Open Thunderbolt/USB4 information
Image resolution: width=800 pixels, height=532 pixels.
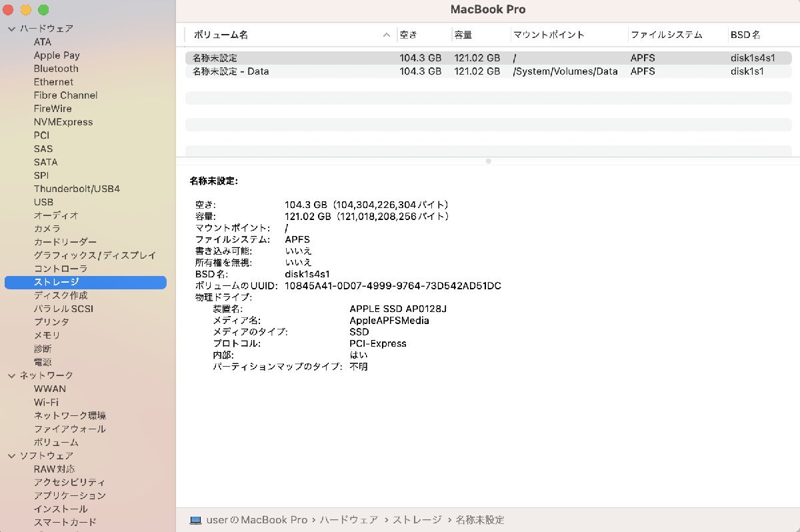point(77,189)
